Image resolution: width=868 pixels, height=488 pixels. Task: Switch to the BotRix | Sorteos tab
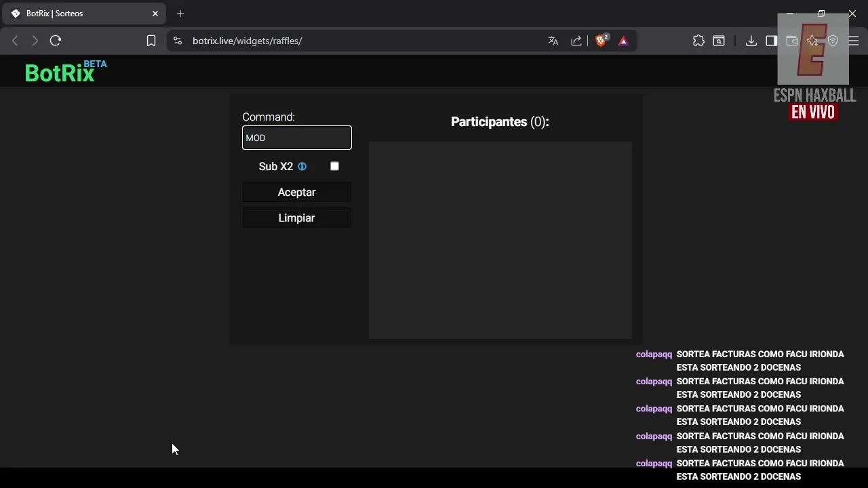click(x=85, y=14)
